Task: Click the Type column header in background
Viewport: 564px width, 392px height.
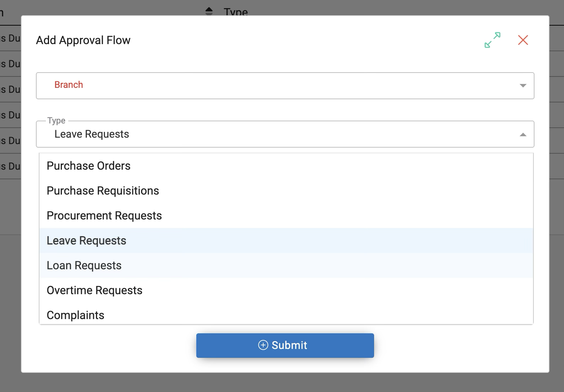Action: tap(236, 12)
